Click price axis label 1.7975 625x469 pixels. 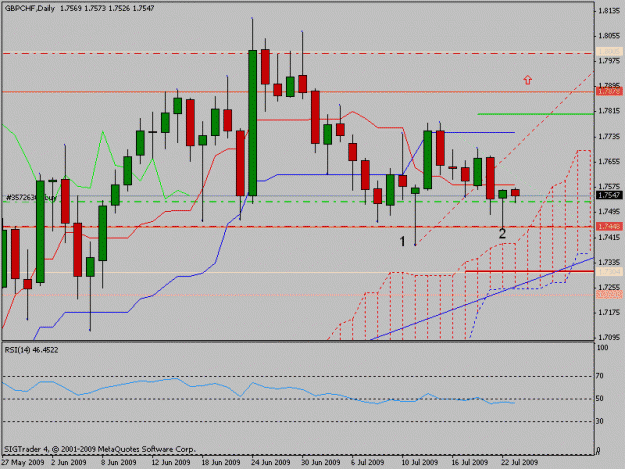click(x=609, y=61)
